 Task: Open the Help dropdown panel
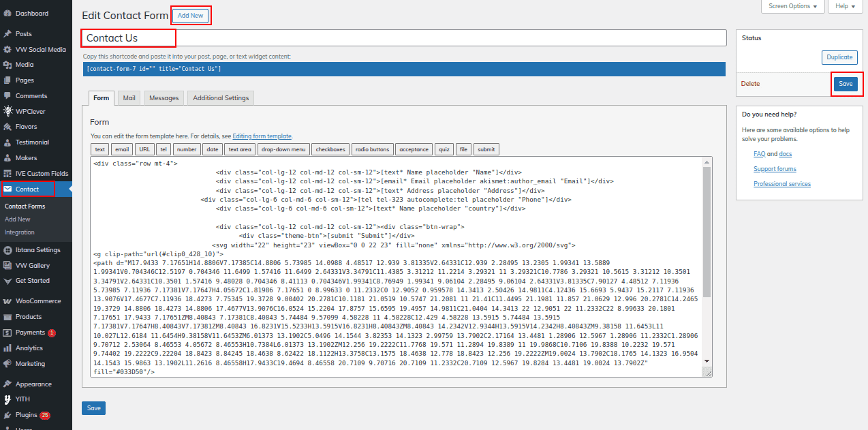pyautogui.click(x=845, y=6)
